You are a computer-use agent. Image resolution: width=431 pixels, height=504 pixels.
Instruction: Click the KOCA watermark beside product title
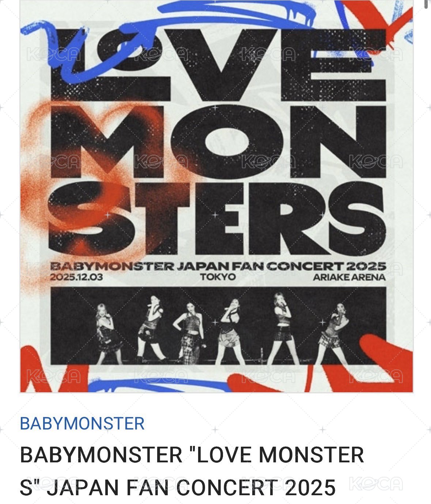pyautogui.click(x=376, y=484)
